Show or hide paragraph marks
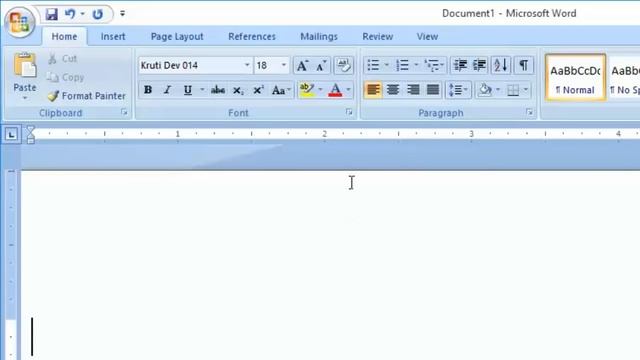The width and height of the screenshot is (640, 360). coord(523,65)
